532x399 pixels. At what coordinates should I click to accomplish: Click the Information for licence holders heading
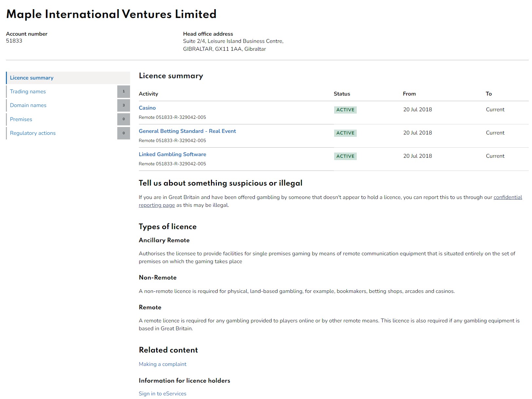[x=184, y=381]
